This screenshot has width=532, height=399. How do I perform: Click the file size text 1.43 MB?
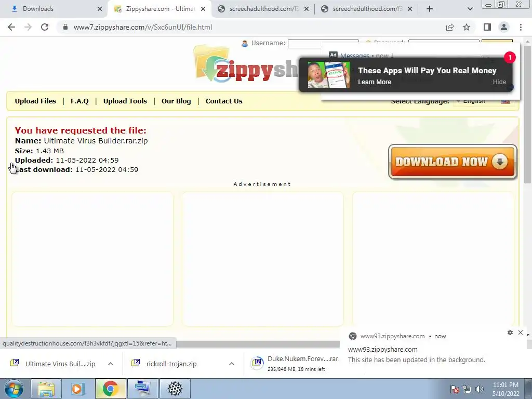coord(50,151)
